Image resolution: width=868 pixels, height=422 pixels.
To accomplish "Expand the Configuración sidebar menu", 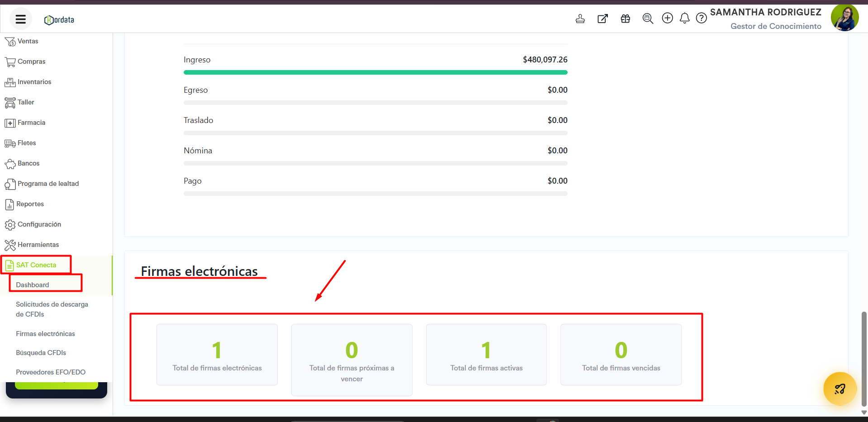I will click(39, 224).
